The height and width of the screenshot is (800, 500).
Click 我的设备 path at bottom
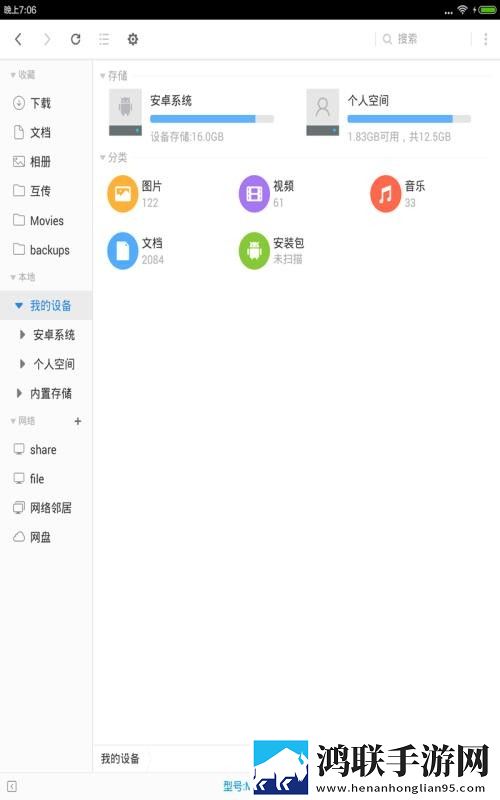[120, 759]
